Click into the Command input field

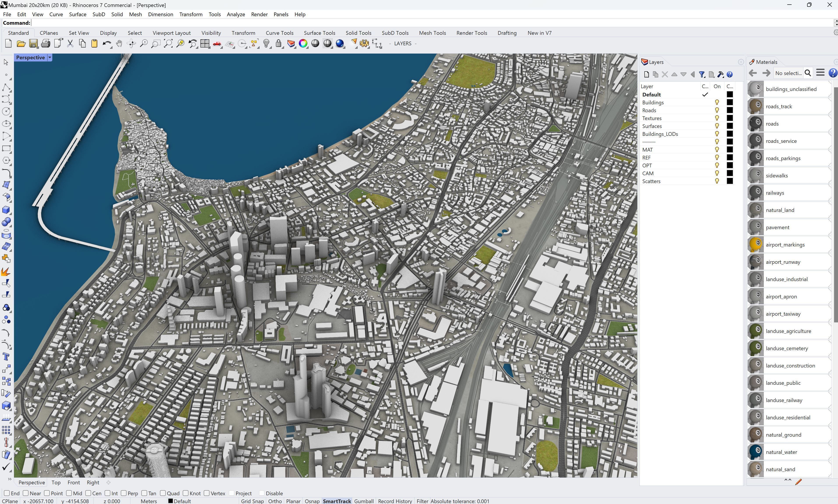(431, 23)
